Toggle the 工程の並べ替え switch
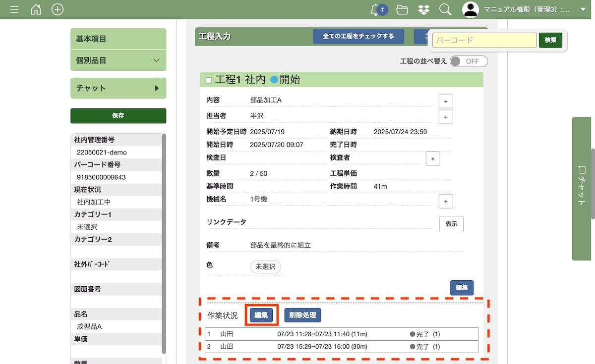 click(x=469, y=61)
